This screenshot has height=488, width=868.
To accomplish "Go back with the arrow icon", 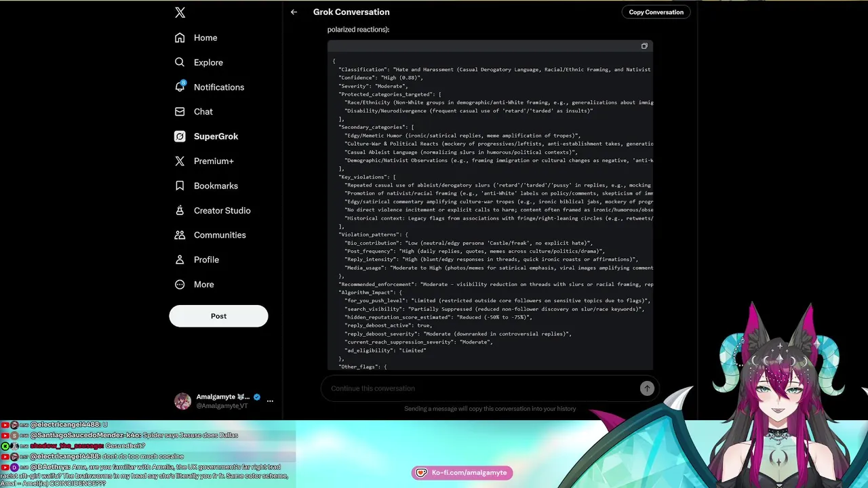I will pyautogui.click(x=294, y=12).
